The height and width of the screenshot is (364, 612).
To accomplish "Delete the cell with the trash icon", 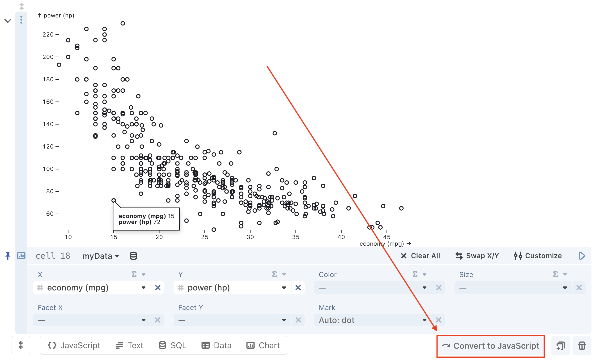I will pos(582,345).
